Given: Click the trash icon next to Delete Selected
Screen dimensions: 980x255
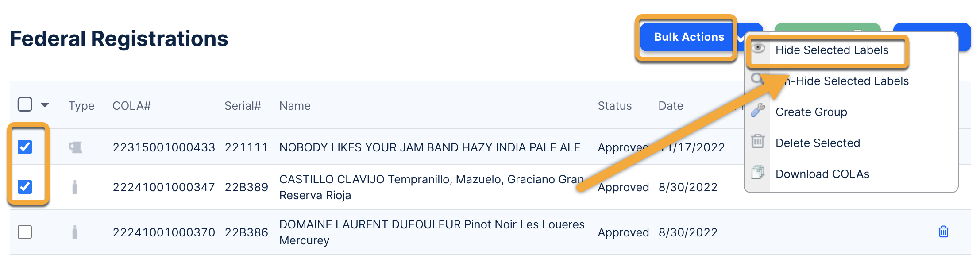Looking at the screenshot, I should [758, 141].
